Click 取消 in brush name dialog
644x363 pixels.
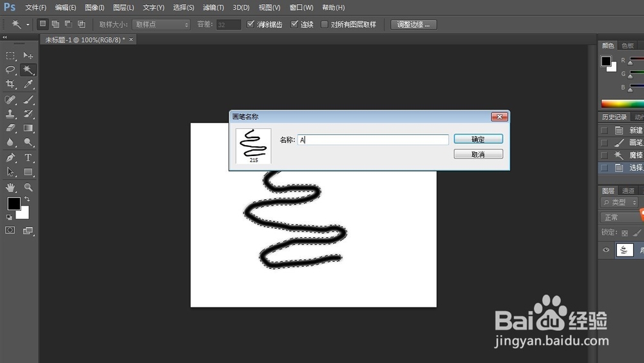point(478,154)
